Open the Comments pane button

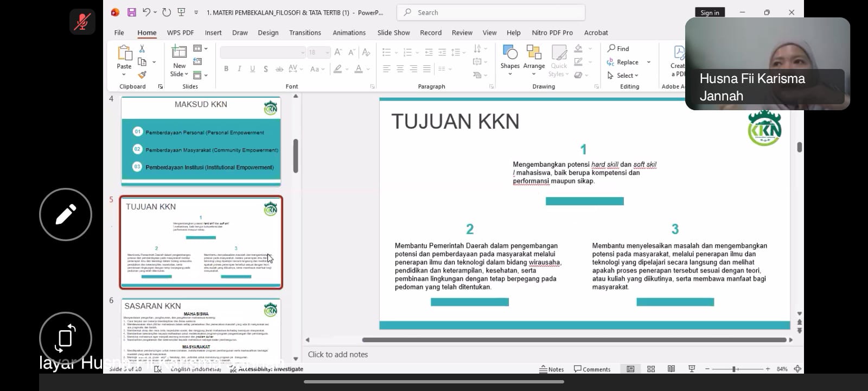592,369
